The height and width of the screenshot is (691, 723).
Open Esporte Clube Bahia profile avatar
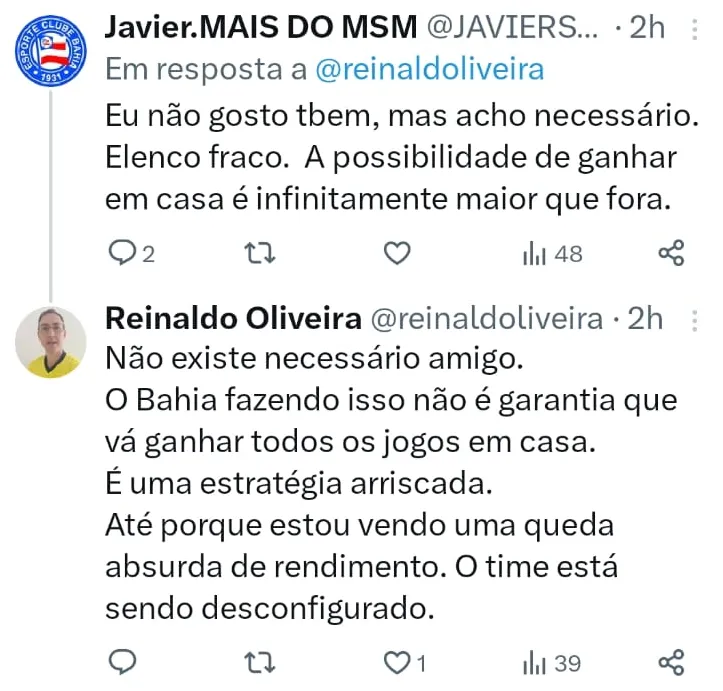52,50
